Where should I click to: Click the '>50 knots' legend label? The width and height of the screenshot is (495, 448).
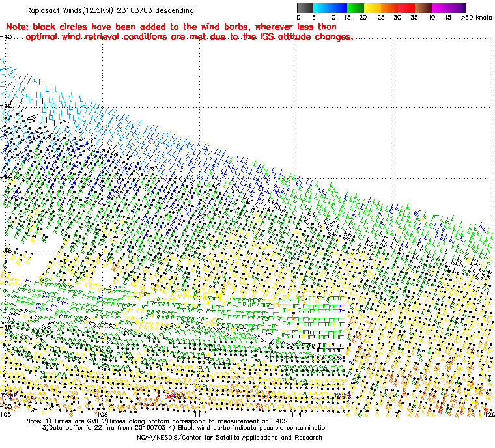476,18
